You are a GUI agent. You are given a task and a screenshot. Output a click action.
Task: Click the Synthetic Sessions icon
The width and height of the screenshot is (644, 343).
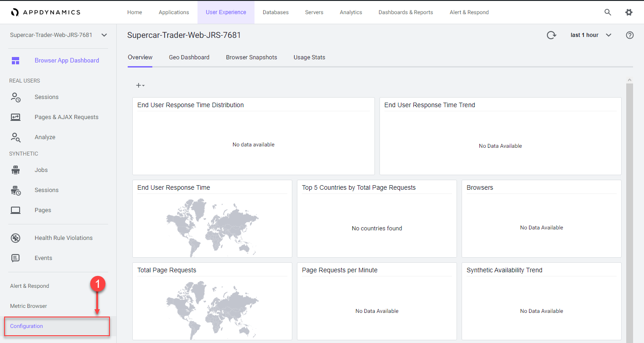coord(16,190)
